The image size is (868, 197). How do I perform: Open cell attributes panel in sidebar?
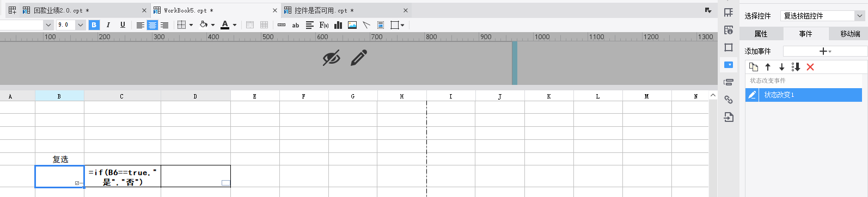pyautogui.click(x=729, y=30)
